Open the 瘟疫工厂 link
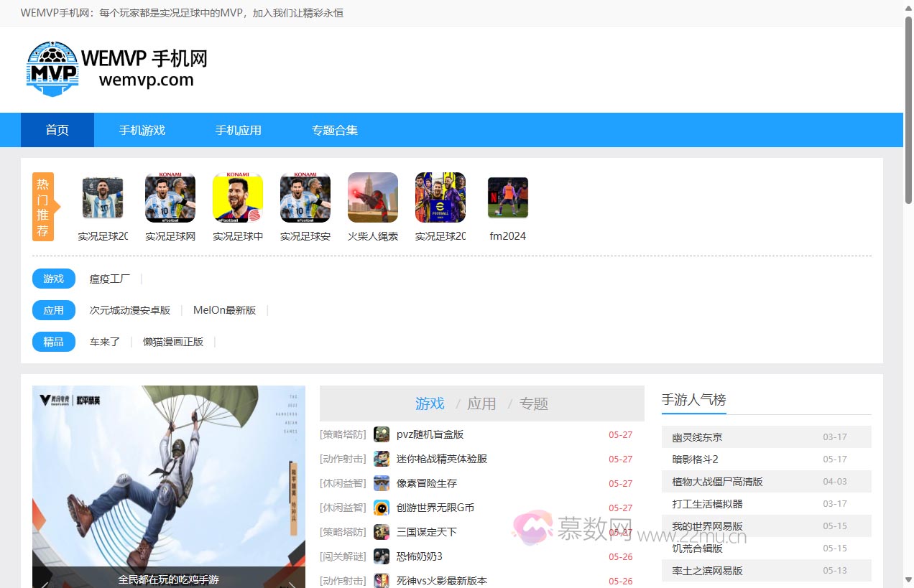This screenshot has height=588, width=914. pos(109,279)
